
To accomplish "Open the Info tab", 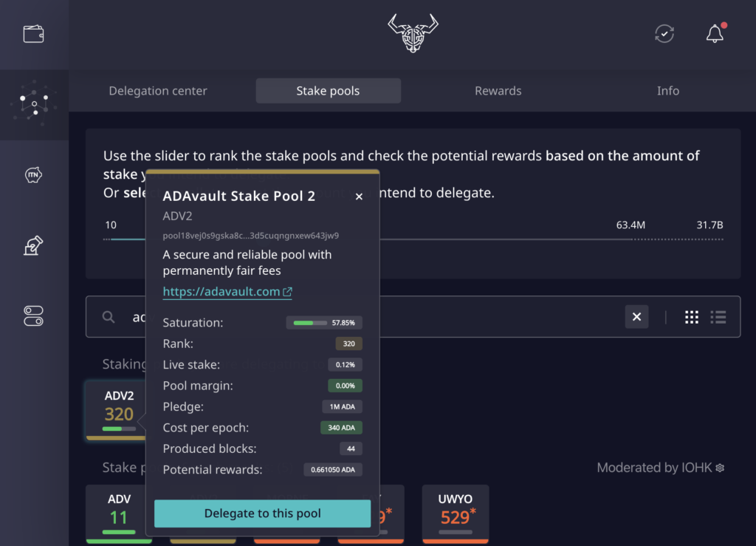I will click(x=667, y=91).
